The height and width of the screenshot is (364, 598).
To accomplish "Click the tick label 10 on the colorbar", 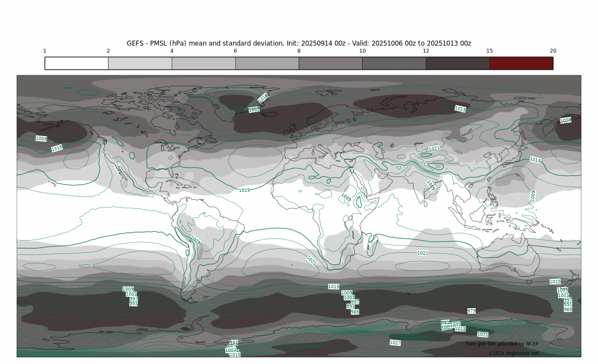I will click(x=362, y=51).
